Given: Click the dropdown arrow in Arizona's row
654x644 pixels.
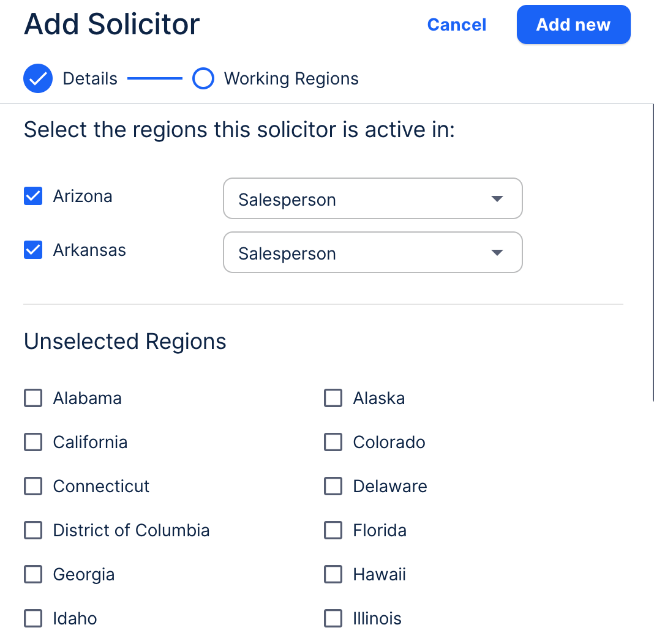Looking at the screenshot, I should [497, 199].
